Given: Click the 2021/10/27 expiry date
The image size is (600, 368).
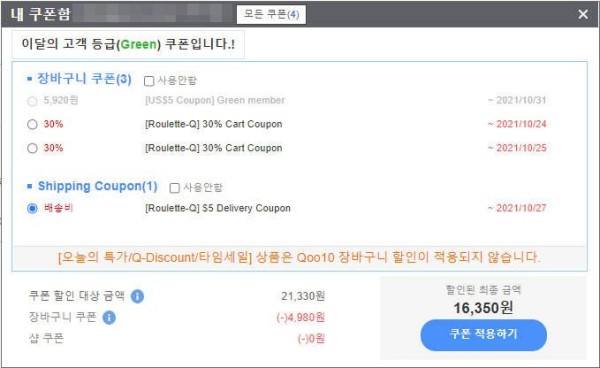Looking at the screenshot, I should (517, 208).
